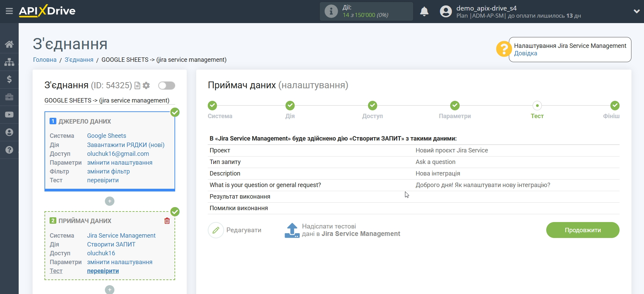644x294 pixels.
Task: Click the ПРИЙМАЧ ДАНИХ block header
Action: tap(85, 221)
